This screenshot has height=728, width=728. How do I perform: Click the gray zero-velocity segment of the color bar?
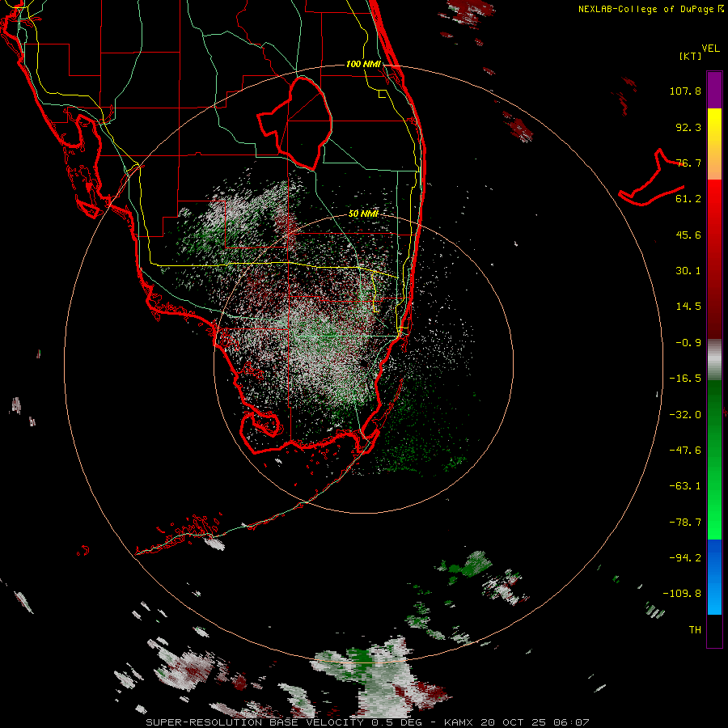pyautogui.click(x=714, y=360)
